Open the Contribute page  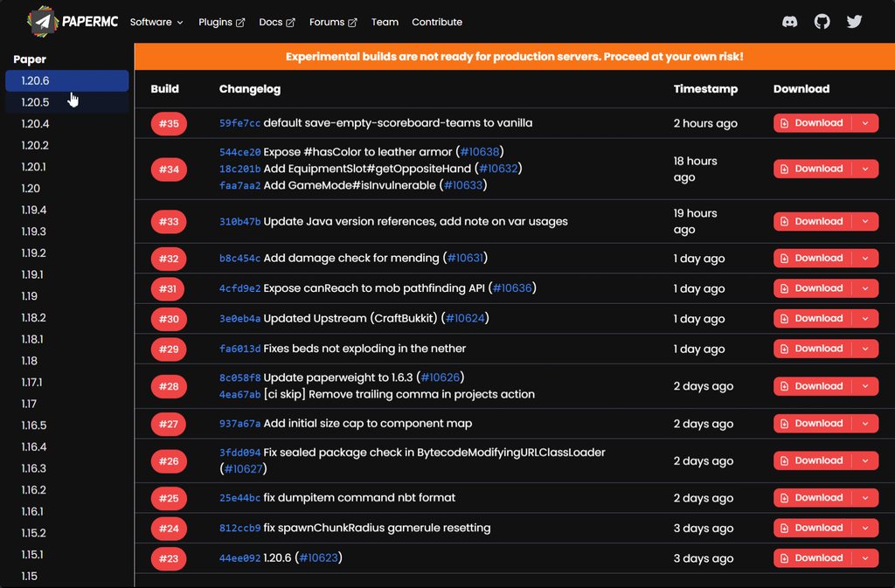(x=437, y=22)
